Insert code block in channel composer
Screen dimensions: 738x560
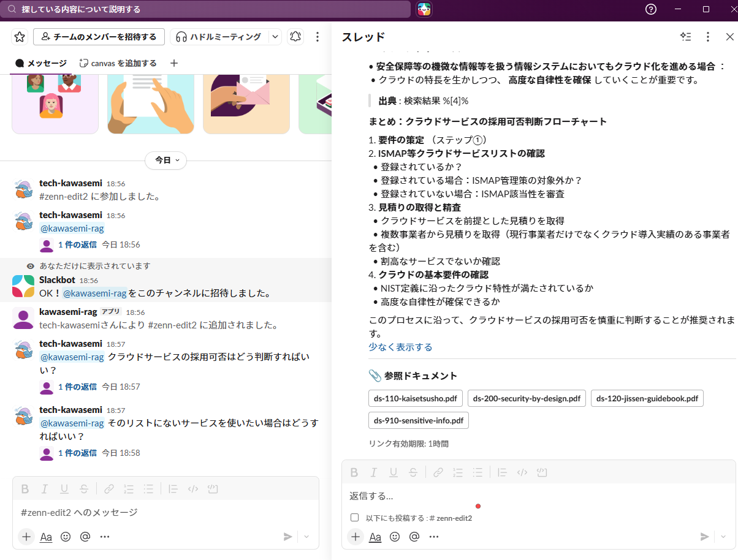click(x=212, y=489)
